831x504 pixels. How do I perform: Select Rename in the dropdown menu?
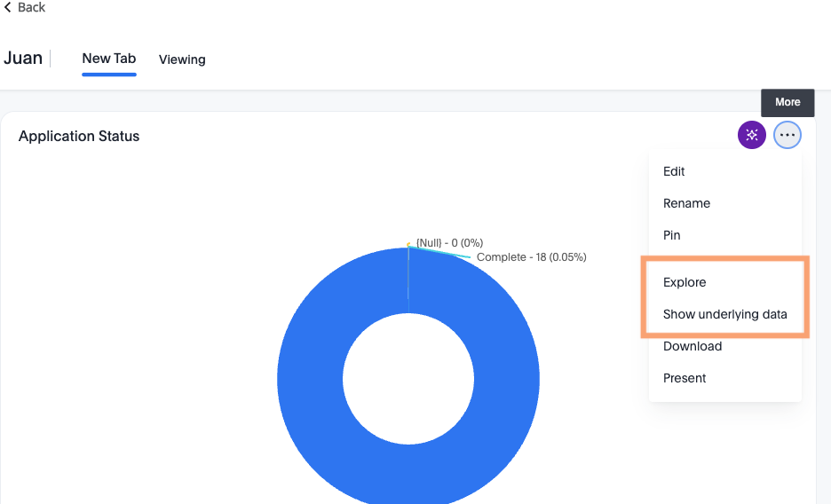pyautogui.click(x=686, y=203)
